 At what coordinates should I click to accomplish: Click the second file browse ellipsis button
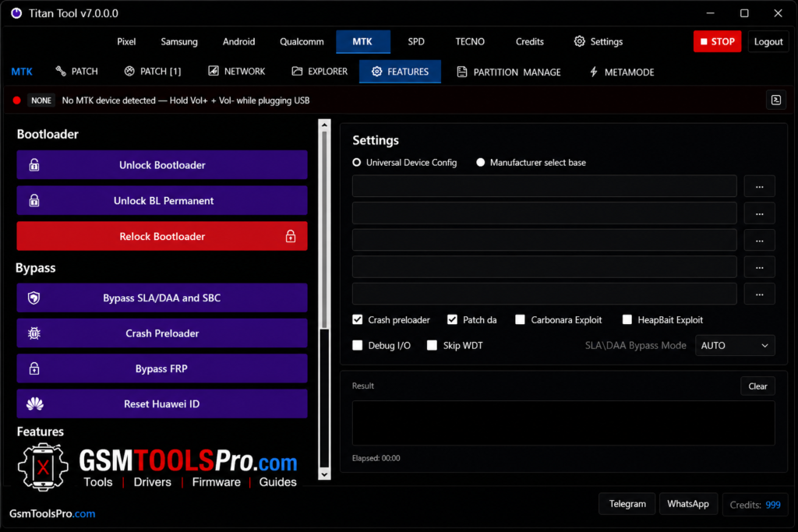(759, 213)
